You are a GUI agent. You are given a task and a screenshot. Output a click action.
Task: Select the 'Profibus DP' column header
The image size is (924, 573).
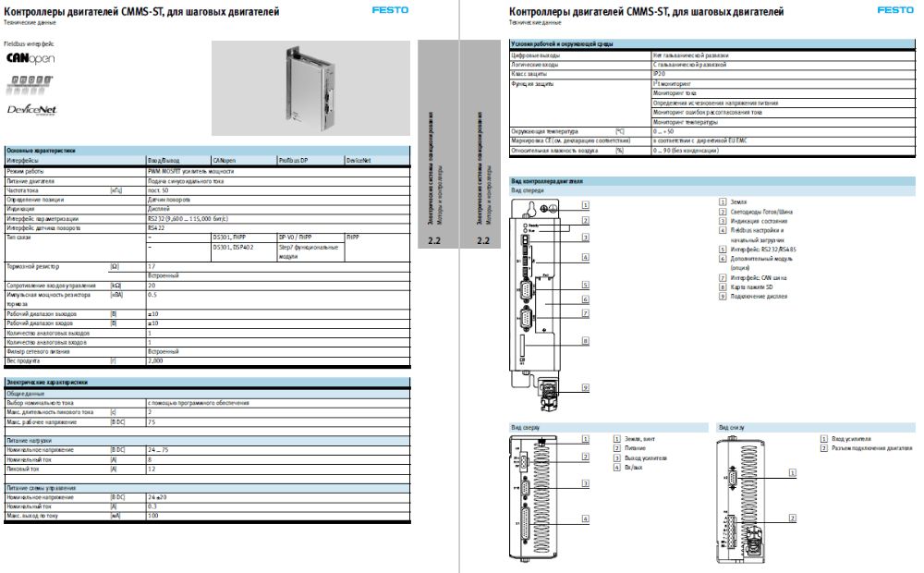coord(293,160)
